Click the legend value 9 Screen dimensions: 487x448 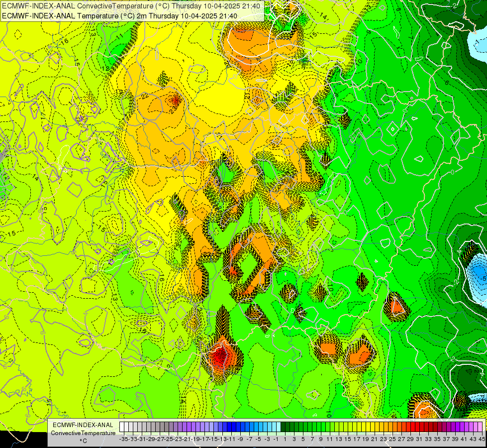[321, 440]
